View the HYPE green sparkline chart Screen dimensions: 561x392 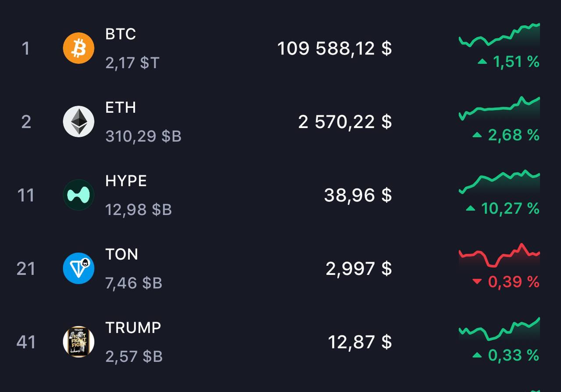click(x=499, y=182)
